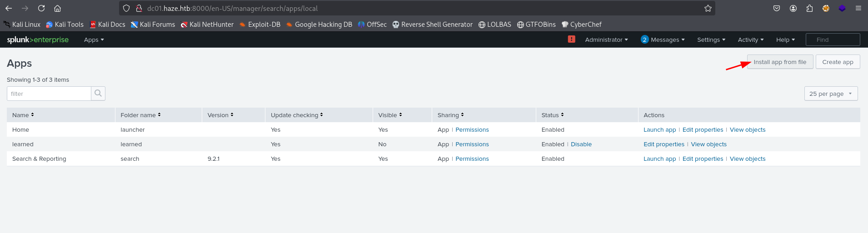Launch the Search & Reporting app
This screenshot has width=868, height=233.
[x=659, y=159]
